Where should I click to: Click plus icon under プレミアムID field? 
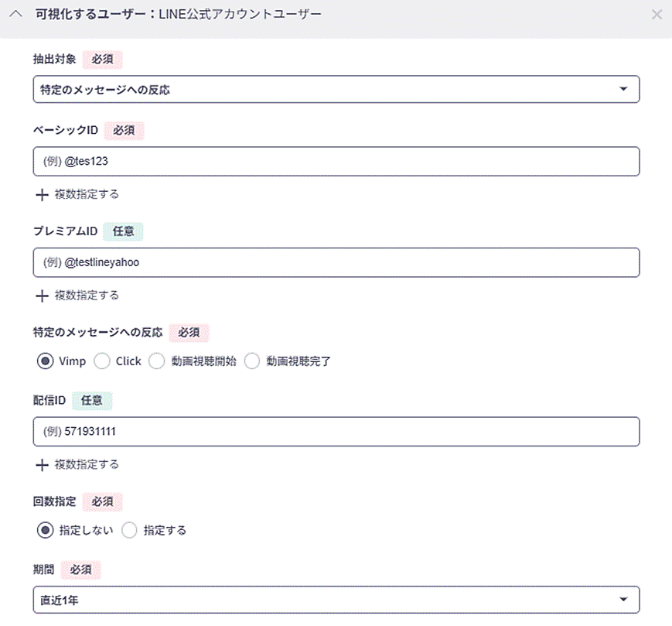point(42,296)
